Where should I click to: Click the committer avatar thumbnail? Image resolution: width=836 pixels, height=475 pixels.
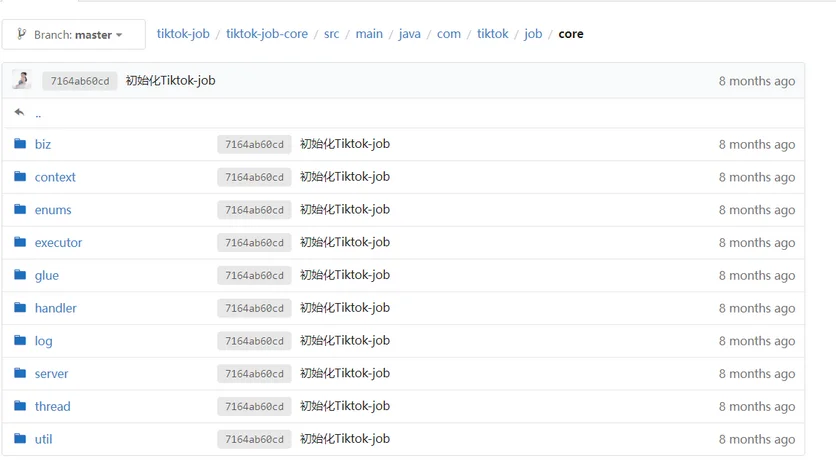tap(22, 81)
